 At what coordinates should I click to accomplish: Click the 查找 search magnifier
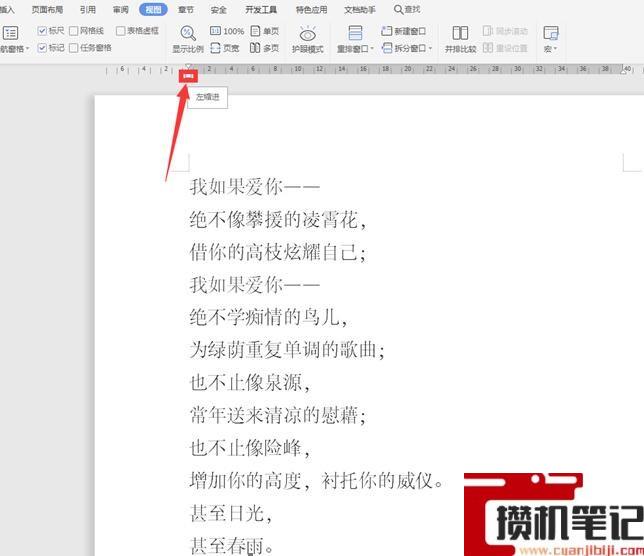[398, 9]
